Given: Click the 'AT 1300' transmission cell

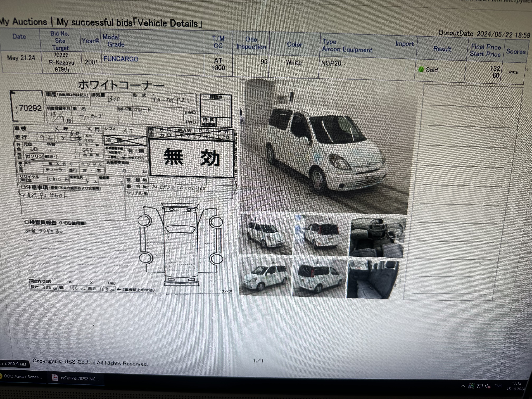Looking at the screenshot, I should (218, 64).
